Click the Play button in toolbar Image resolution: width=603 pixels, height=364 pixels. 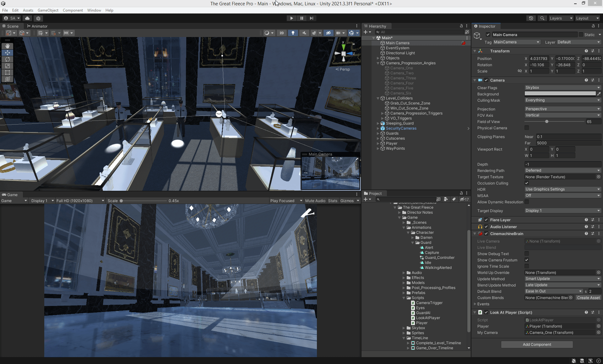(x=291, y=18)
